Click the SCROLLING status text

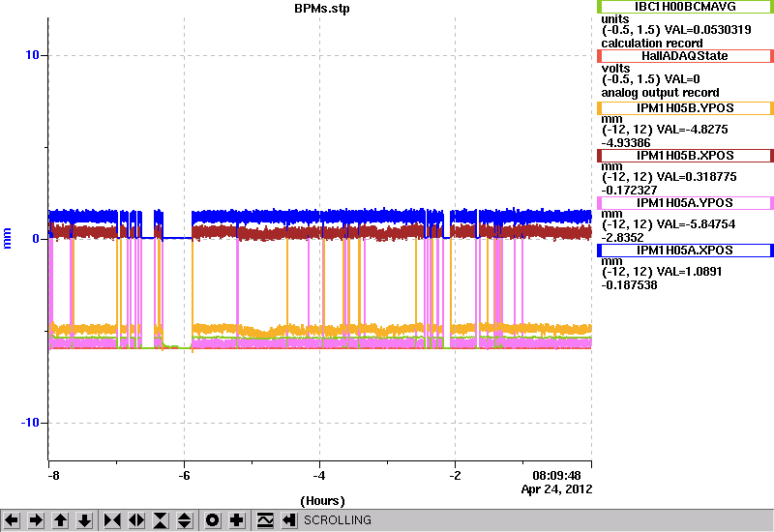[x=338, y=520]
